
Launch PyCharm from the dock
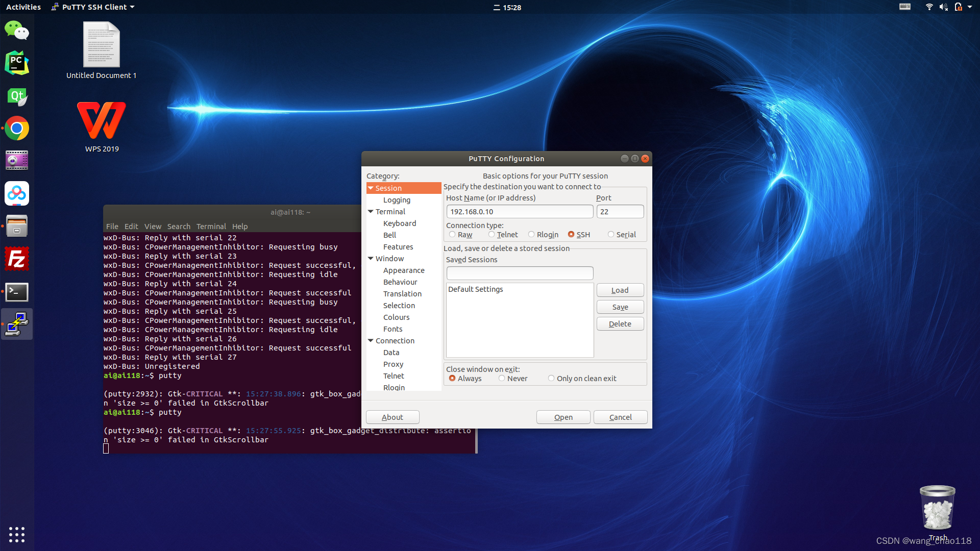coord(17,63)
